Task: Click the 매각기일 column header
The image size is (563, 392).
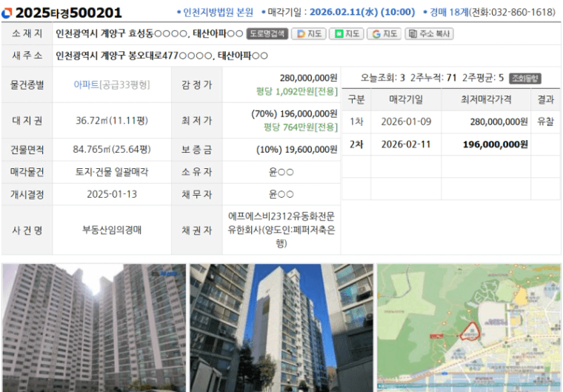Action: coord(406,100)
